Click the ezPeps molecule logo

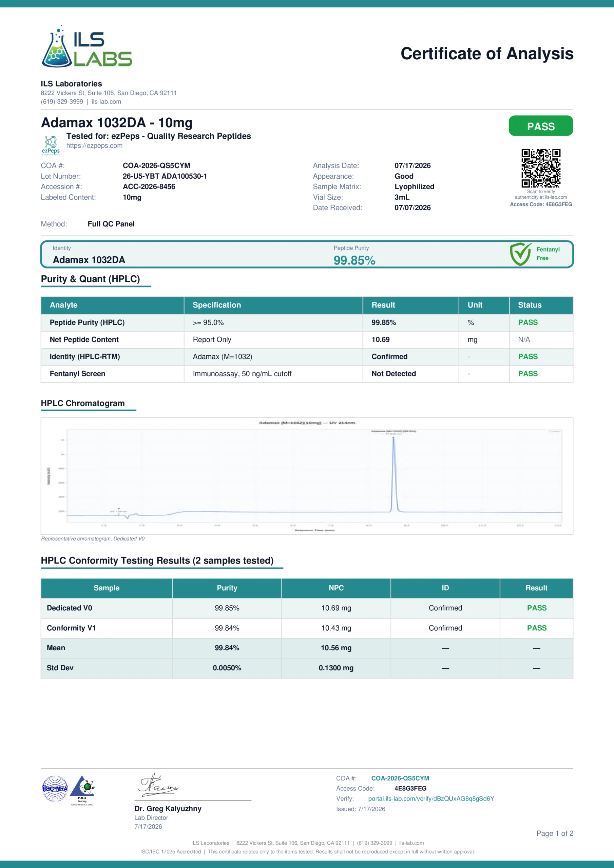click(51, 145)
